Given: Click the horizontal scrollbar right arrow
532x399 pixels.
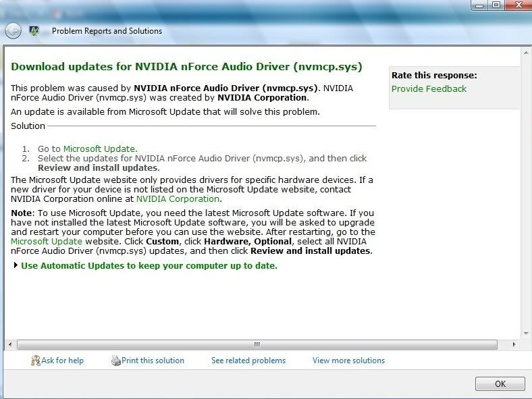Looking at the screenshot, I should [514, 345].
